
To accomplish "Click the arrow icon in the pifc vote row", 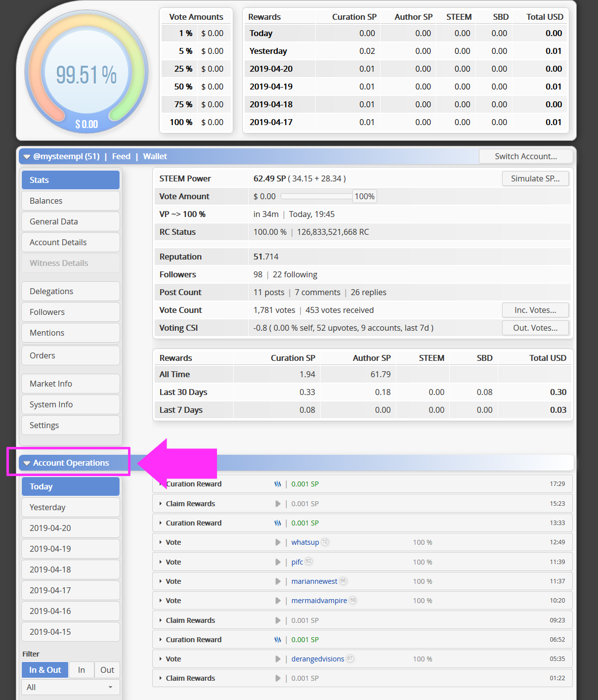I will point(278,562).
